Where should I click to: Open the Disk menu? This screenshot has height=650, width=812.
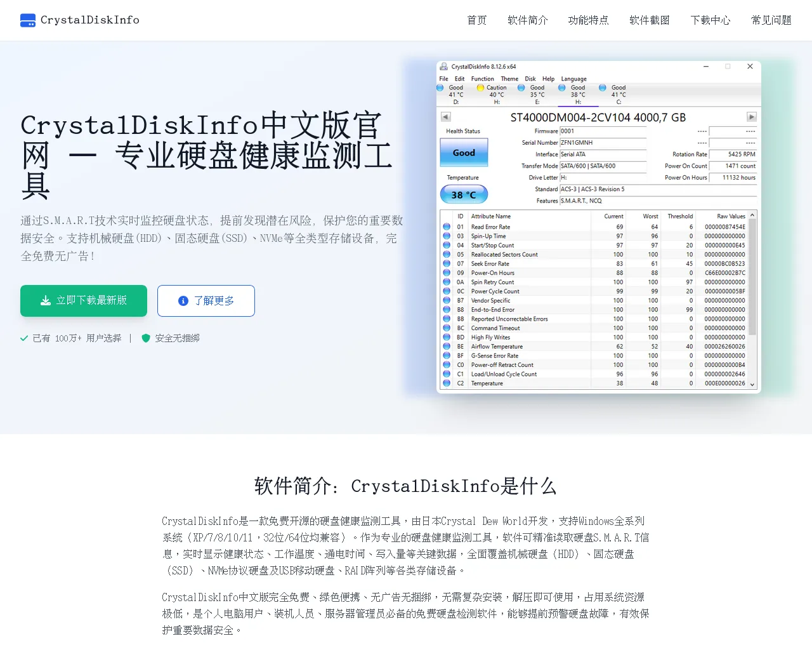[530, 79]
